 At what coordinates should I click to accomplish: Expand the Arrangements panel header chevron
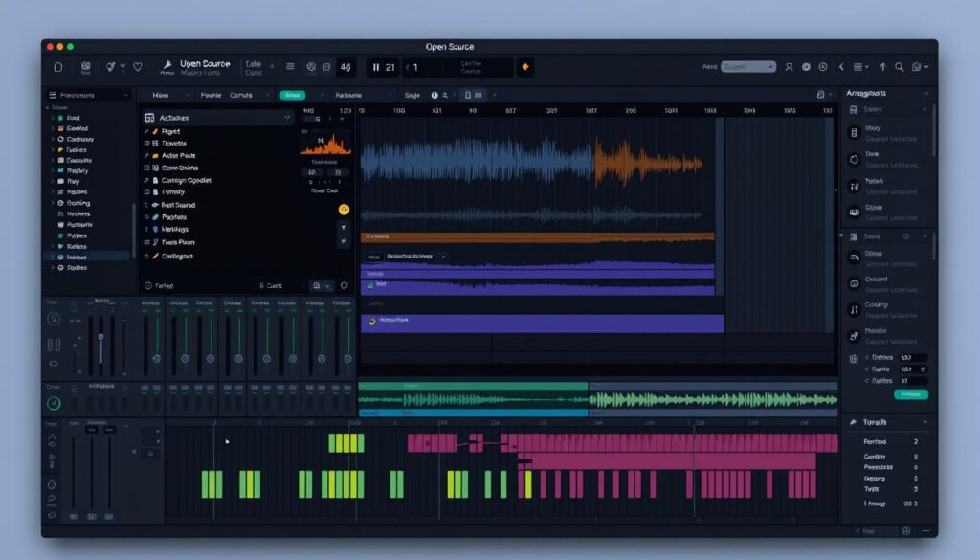pos(927,94)
